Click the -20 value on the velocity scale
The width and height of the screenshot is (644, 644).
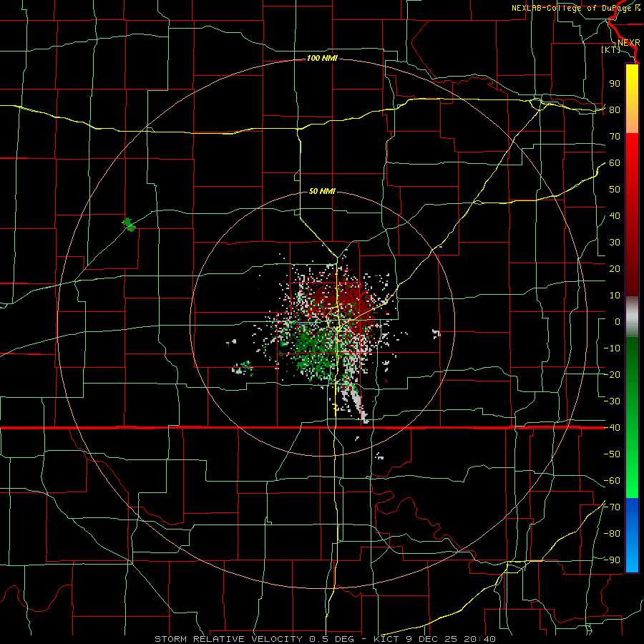tap(612, 374)
